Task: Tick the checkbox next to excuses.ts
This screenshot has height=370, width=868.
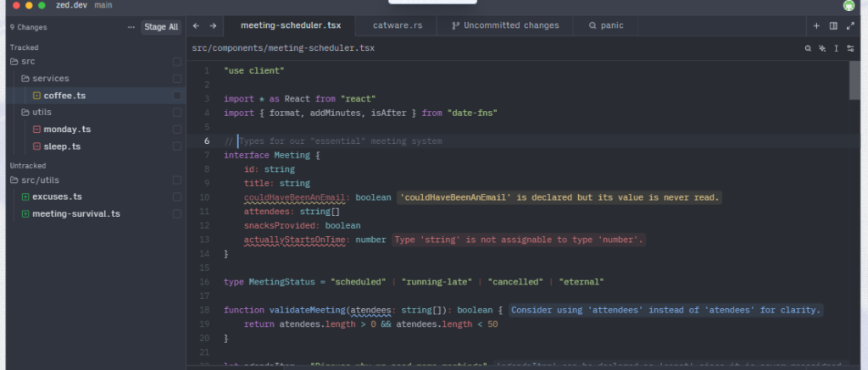Action: pos(176,196)
